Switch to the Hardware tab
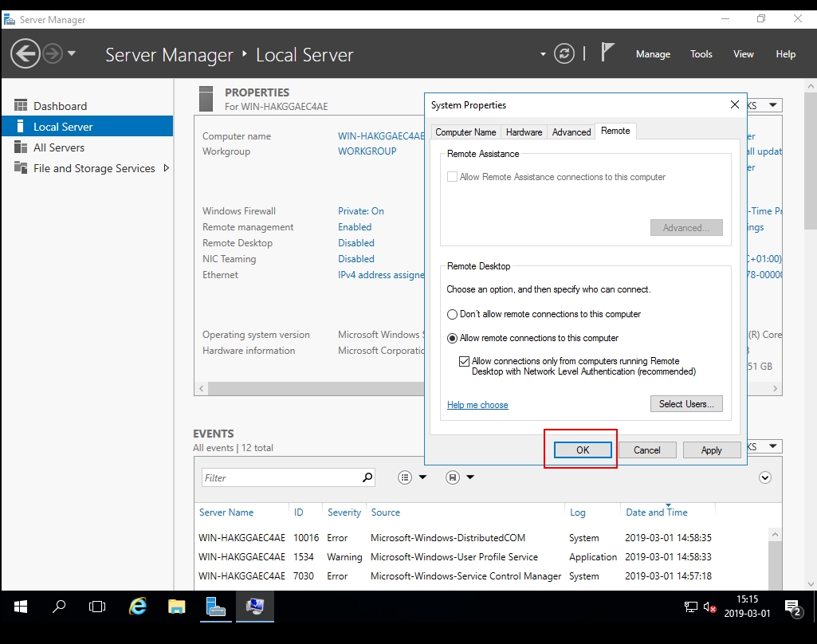The image size is (817, 644). [524, 132]
